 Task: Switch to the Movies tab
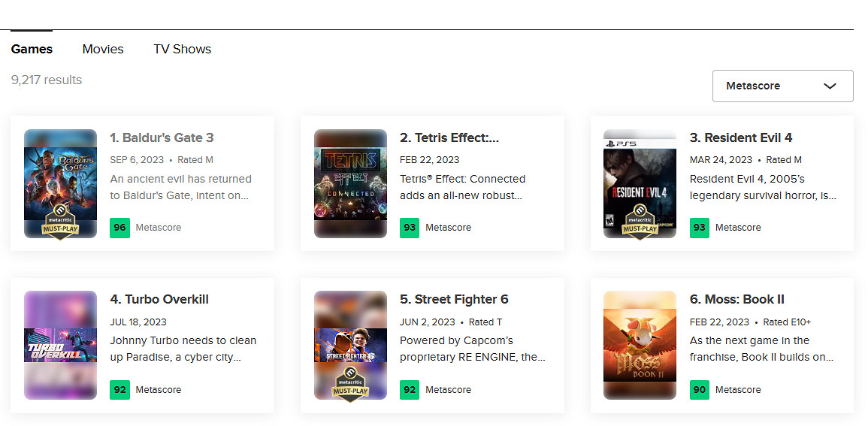[103, 49]
